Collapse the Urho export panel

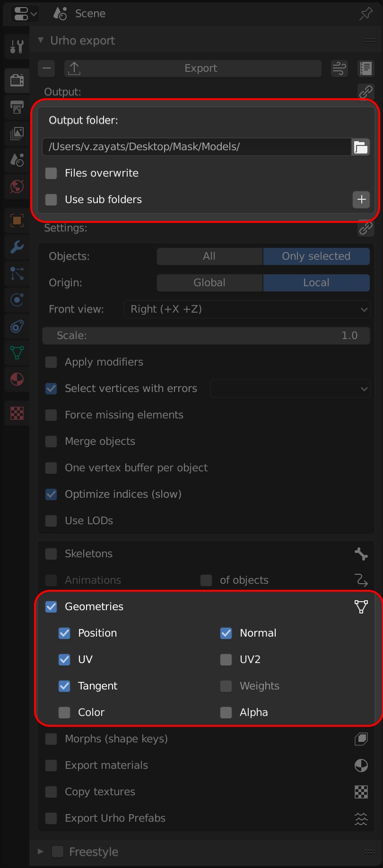pos(41,41)
